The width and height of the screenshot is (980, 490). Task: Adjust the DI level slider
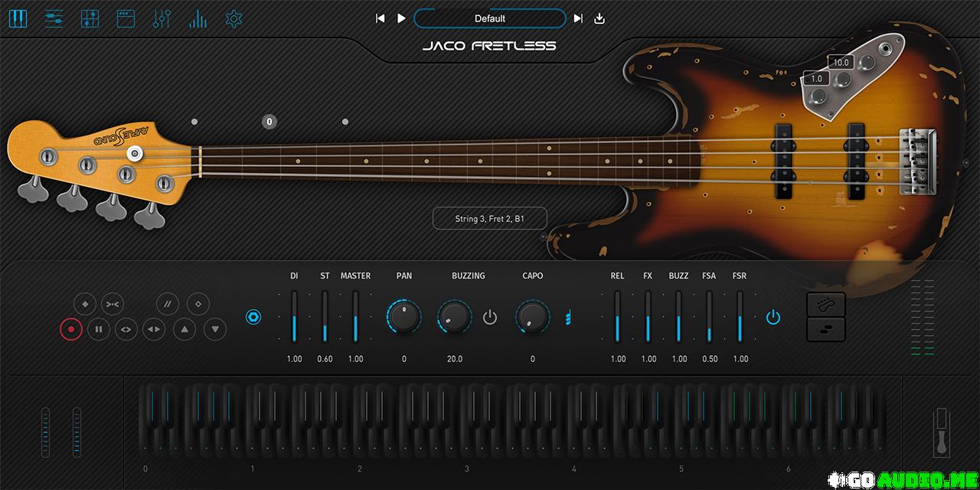click(x=294, y=316)
